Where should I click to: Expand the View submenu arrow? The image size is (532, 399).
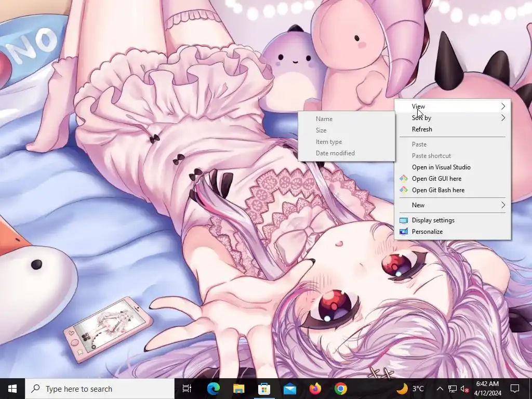503,106
